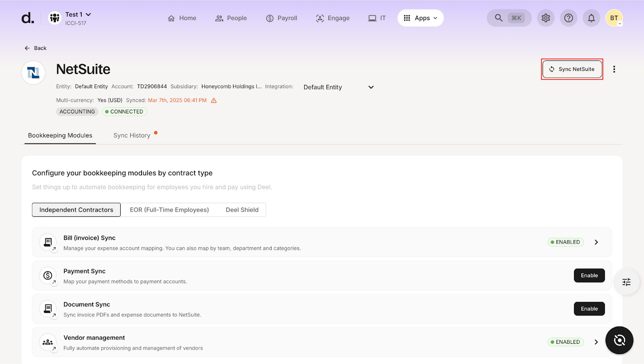Click the Honeycomb Holdings subsidiary text

coord(231,86)
